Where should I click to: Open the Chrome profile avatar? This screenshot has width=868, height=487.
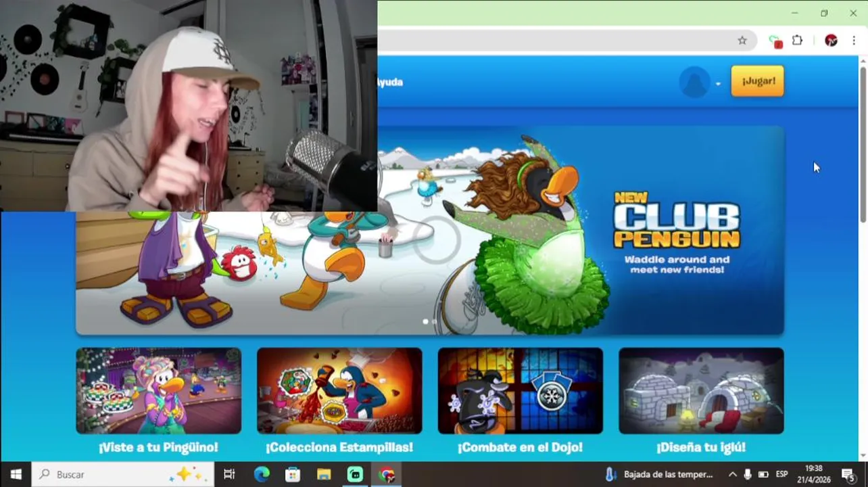click(x=831, y=41)
